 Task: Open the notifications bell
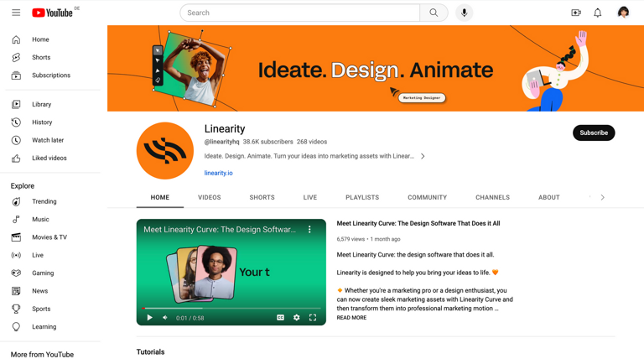pyautogui.click(x=598, y=13)
